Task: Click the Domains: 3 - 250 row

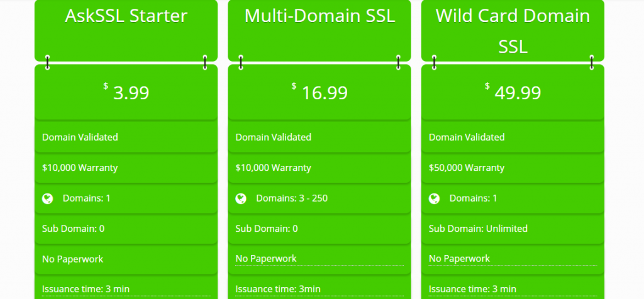Action: coord(319,198)
